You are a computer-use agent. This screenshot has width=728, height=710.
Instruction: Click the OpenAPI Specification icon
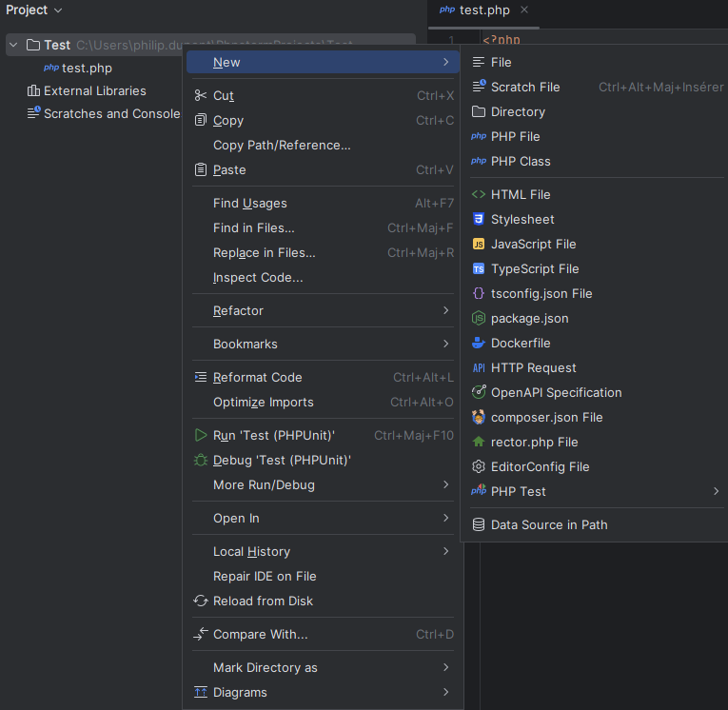pyautogui.click(x=479, y=392)
